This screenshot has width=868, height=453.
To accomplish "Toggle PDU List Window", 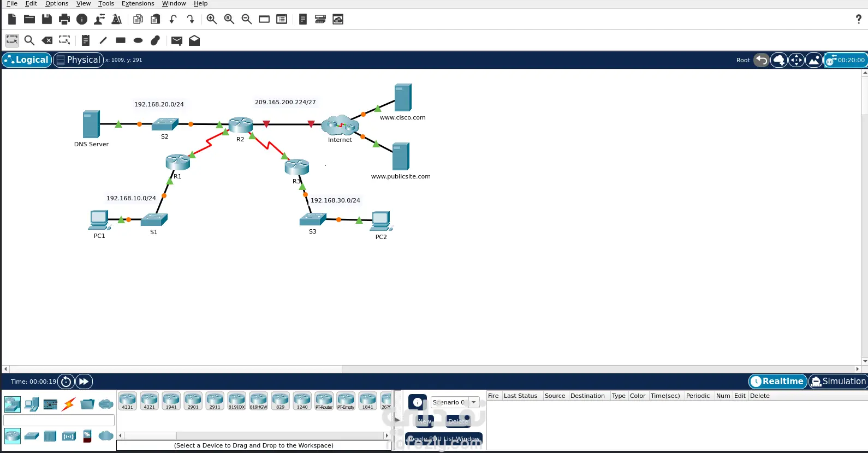I will point(444,439).
